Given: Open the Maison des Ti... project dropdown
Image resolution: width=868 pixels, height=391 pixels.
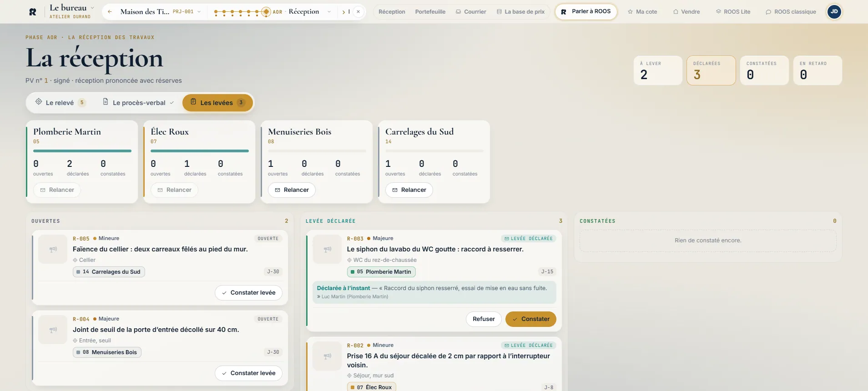Looking at the screenshot, I should [x=160, y=12].
